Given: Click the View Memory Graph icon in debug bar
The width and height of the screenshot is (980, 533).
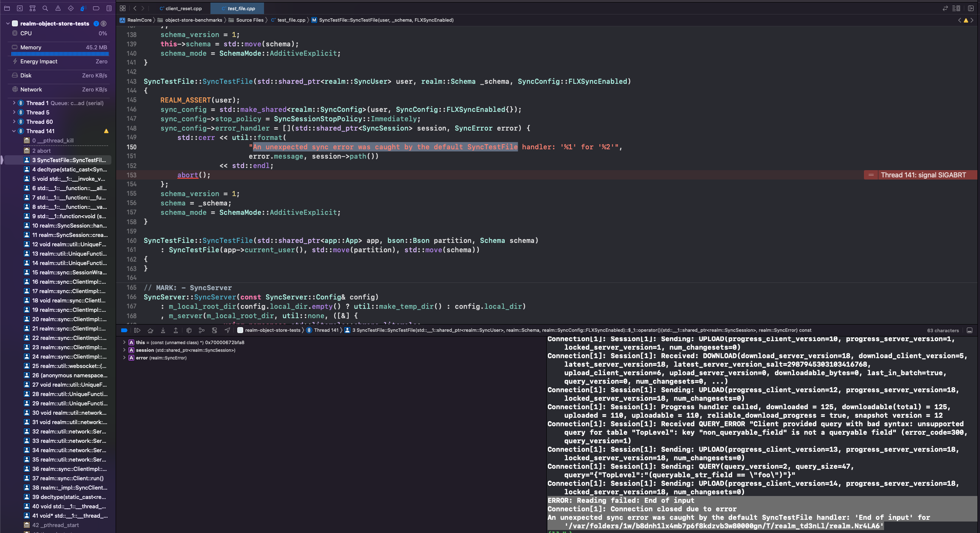Looking at the screenshot, I should click(x=202, y=331).
